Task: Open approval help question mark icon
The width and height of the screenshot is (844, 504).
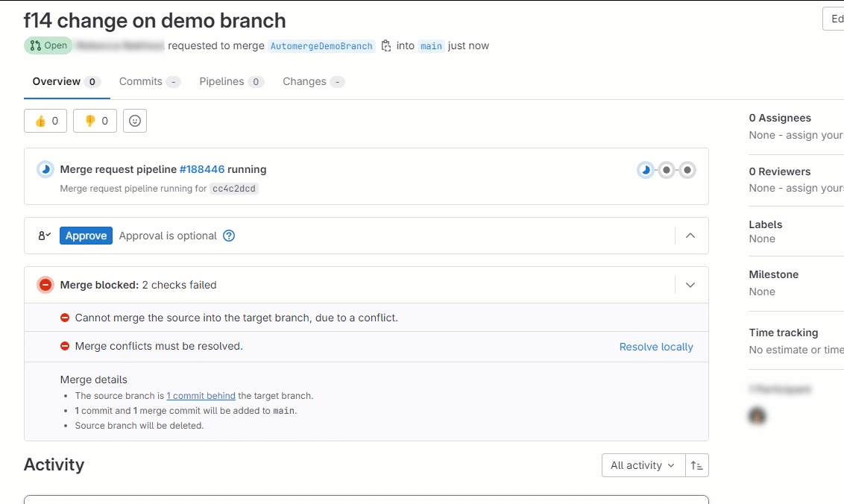Action: (229, 236)
